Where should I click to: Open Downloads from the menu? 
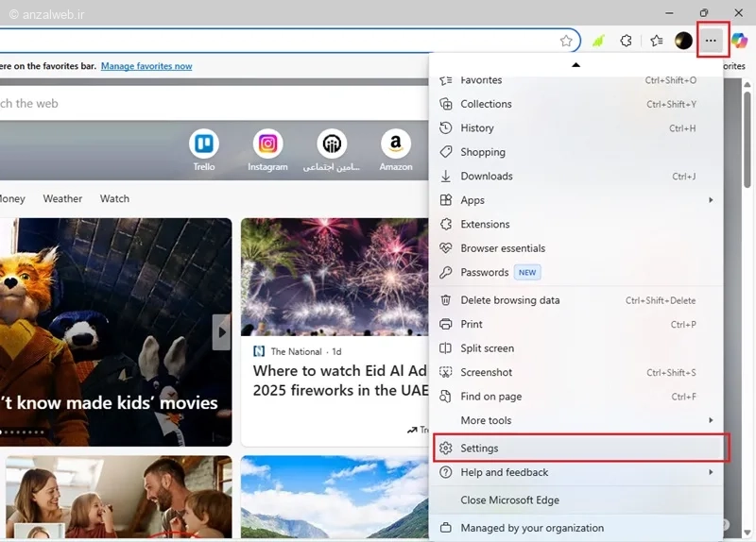tap(487, 177)
